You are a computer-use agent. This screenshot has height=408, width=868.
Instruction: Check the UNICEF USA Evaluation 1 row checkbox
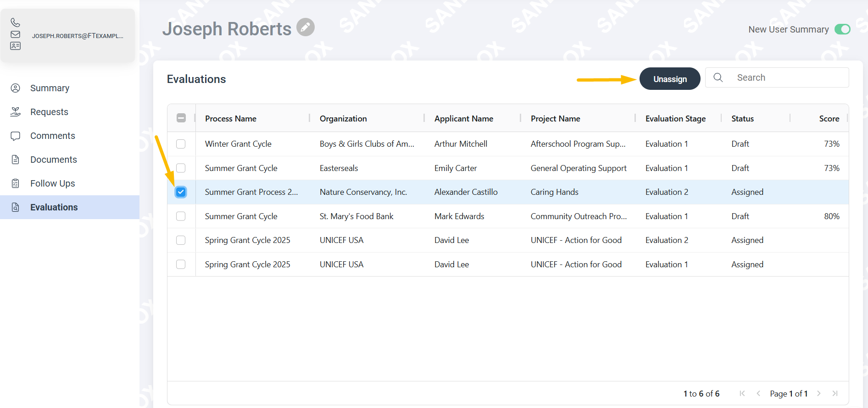(x=181, y=264)
